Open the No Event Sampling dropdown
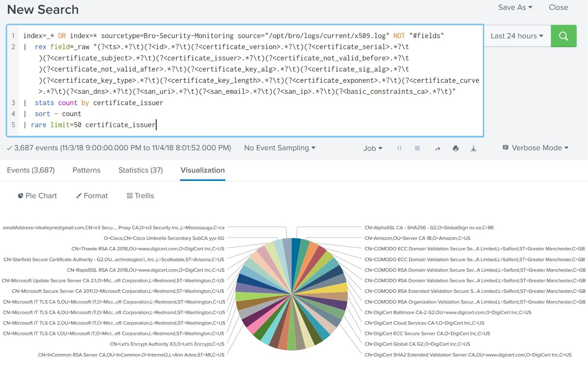This screenshot has height=366, width=588. pos(279,148)
